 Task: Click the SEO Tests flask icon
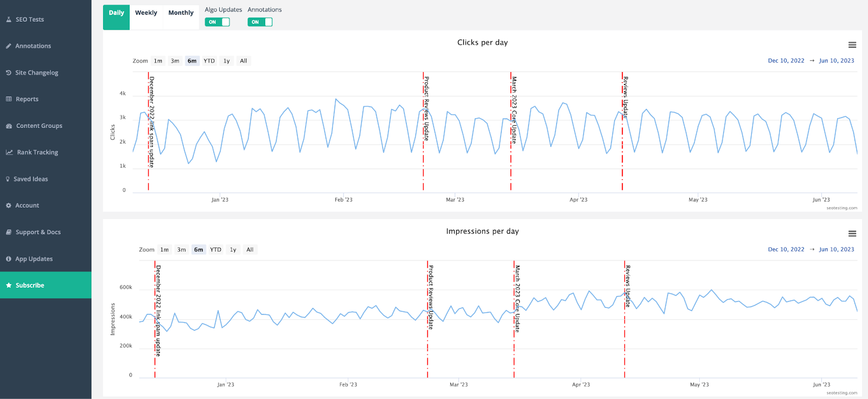tap(9, 20)
